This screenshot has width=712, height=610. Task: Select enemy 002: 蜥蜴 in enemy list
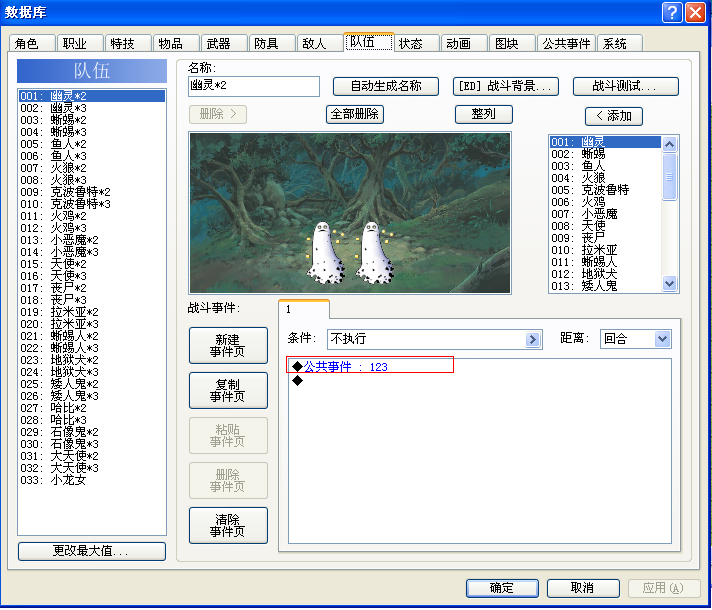coord(605,154)
